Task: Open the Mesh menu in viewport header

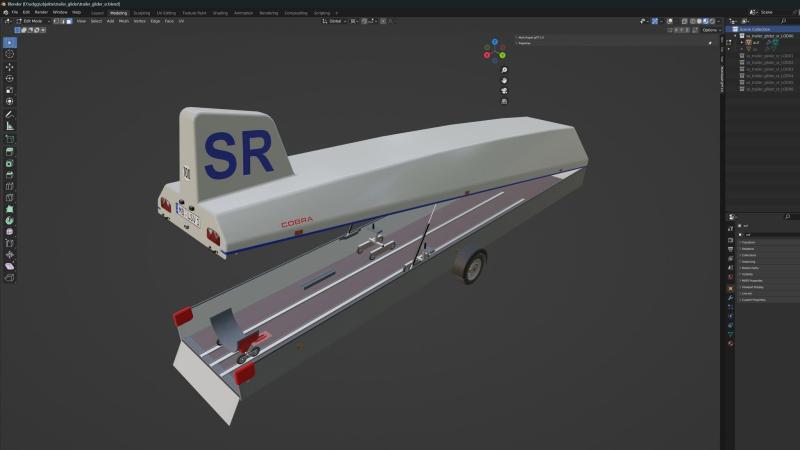Action: (x=123, y=21)
